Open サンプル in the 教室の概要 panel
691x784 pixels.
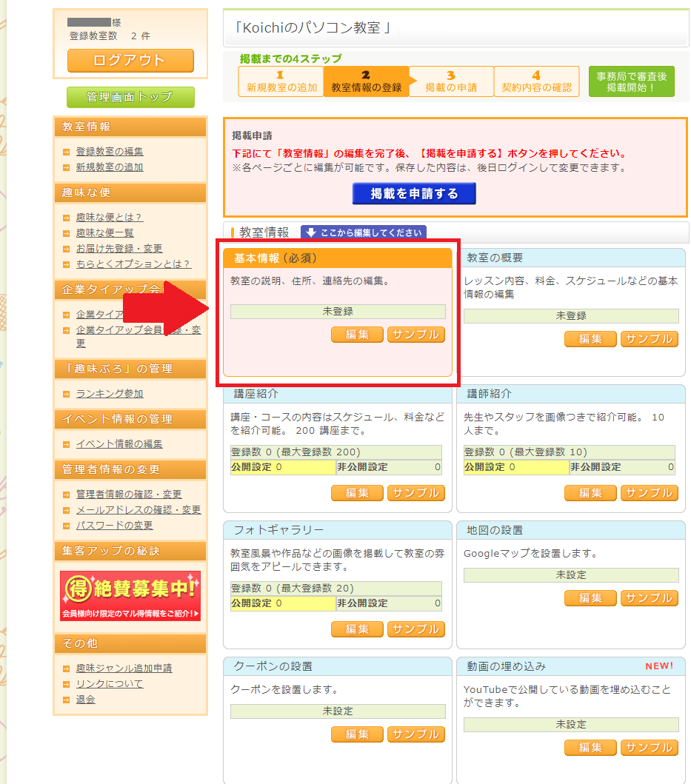pos(649,339)
